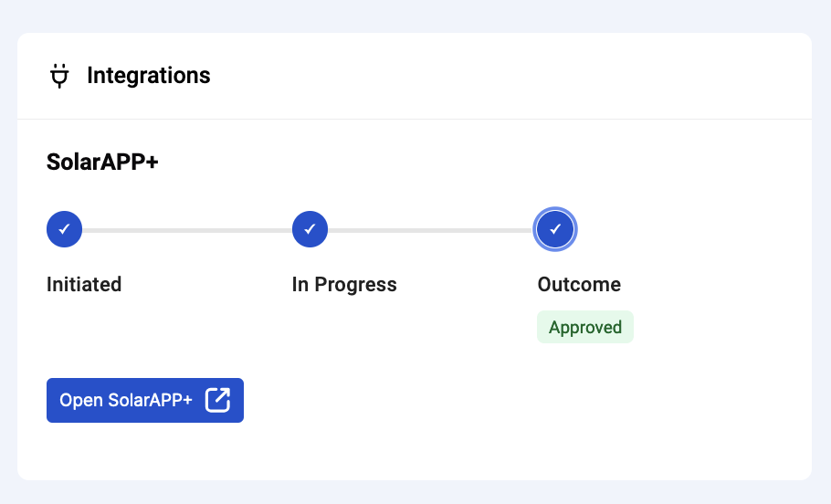This screenshot has height=504, width=831.
Task: Click the SolarAPP+ section heading
Action: point(102,162)
